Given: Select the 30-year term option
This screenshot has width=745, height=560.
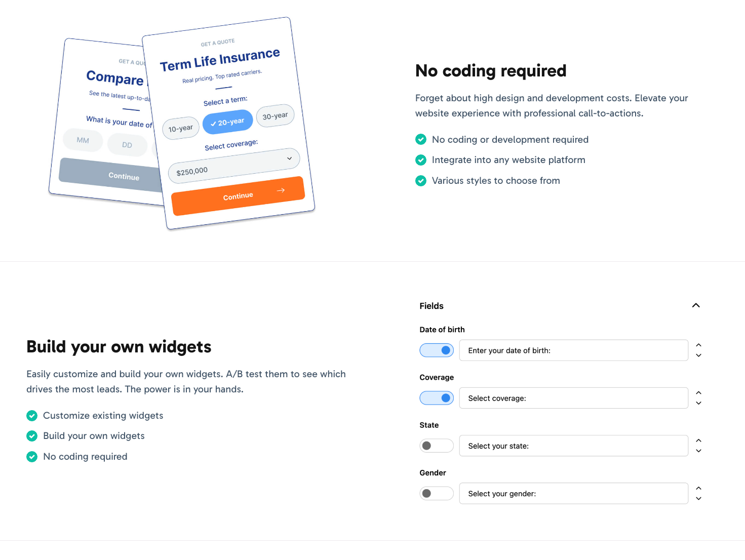Looking at the screenshot, I should click(x=275, y=115).
